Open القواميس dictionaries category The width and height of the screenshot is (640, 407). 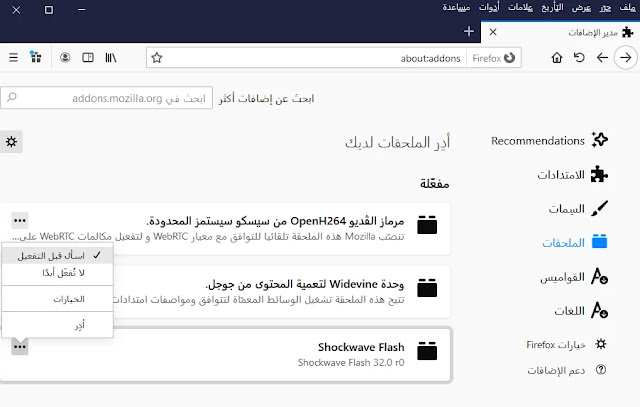[574, 277]
